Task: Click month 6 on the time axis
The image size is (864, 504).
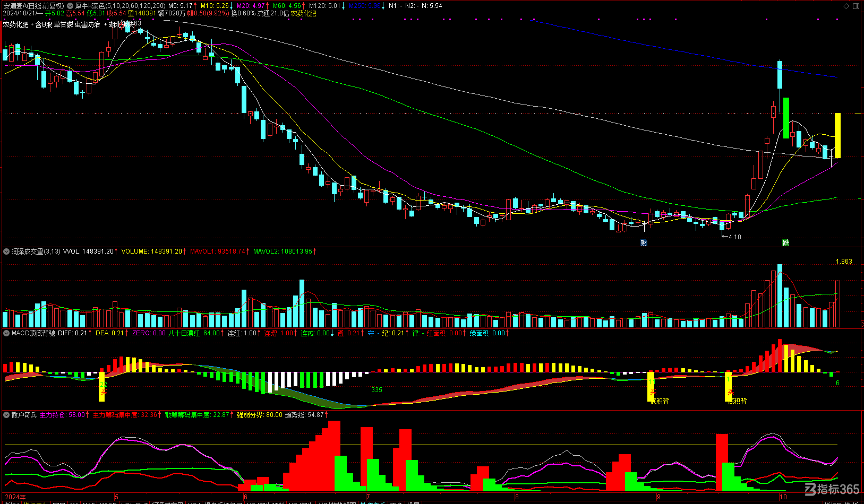Action: click(245, 497)
